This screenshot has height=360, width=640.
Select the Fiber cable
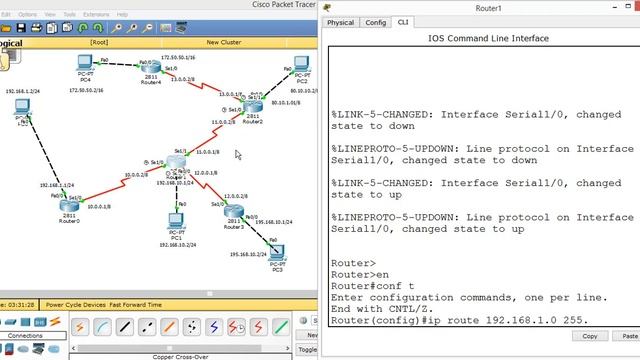[x=169, y=327]
